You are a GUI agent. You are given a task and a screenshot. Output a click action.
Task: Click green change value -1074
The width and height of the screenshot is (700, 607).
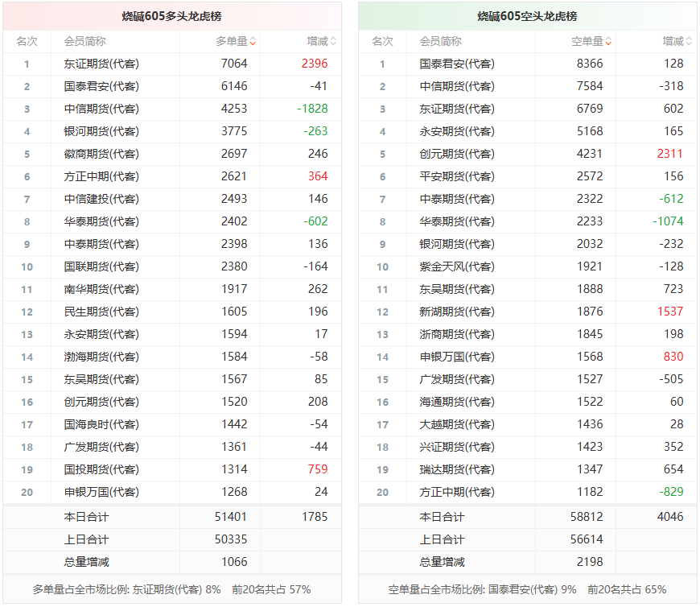tap(668, 221)
